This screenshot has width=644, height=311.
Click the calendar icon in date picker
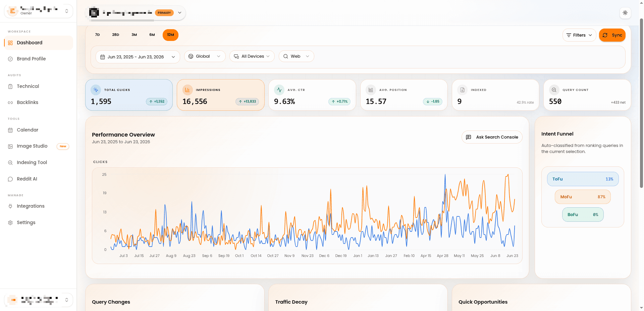click(103, 57)
